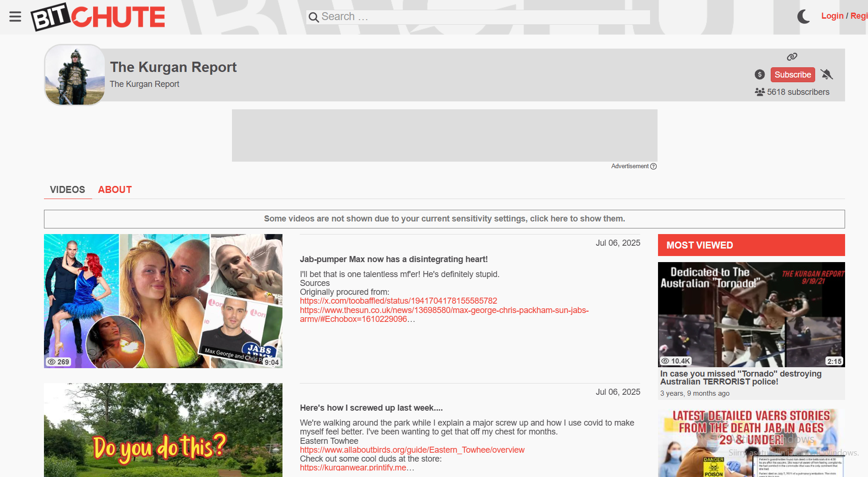Viewport: 868px width, 477px height.
Task: Switch to the VIDEOS tab
Action: (67, 190)
